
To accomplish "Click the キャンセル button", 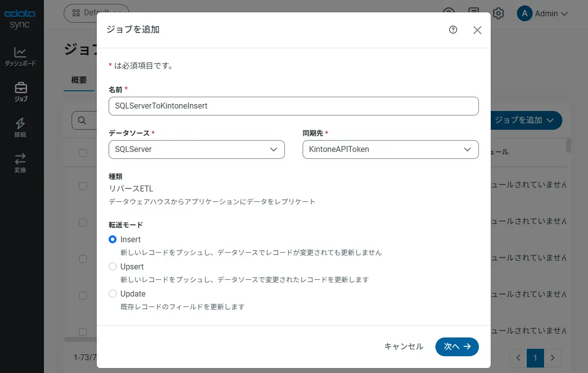I will tap(403, 347).
